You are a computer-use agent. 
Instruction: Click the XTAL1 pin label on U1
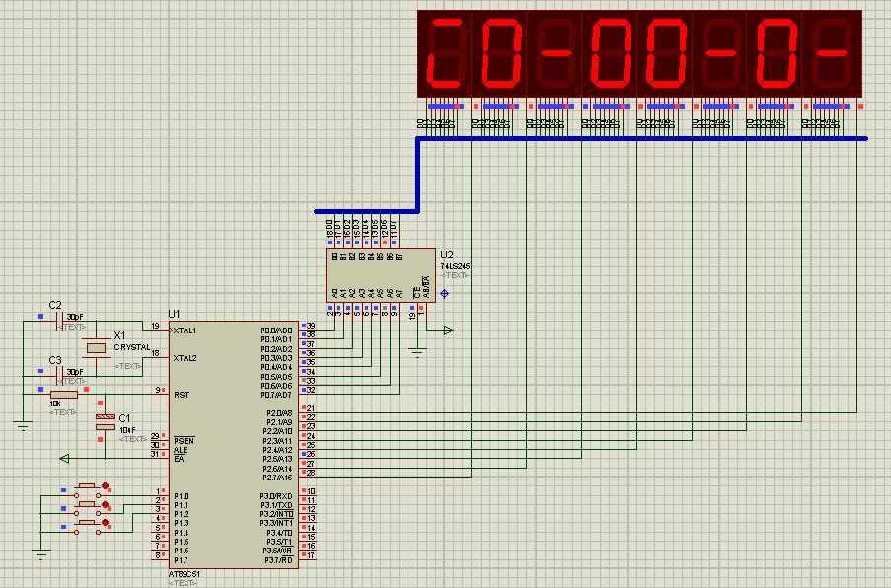pyautogui.click(x=185, y=331)
